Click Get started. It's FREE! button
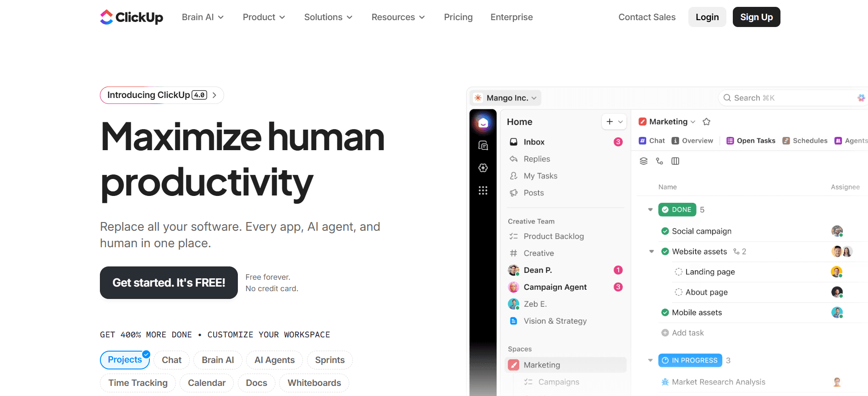This screenshot has height=396, width=868. point(169,282)
